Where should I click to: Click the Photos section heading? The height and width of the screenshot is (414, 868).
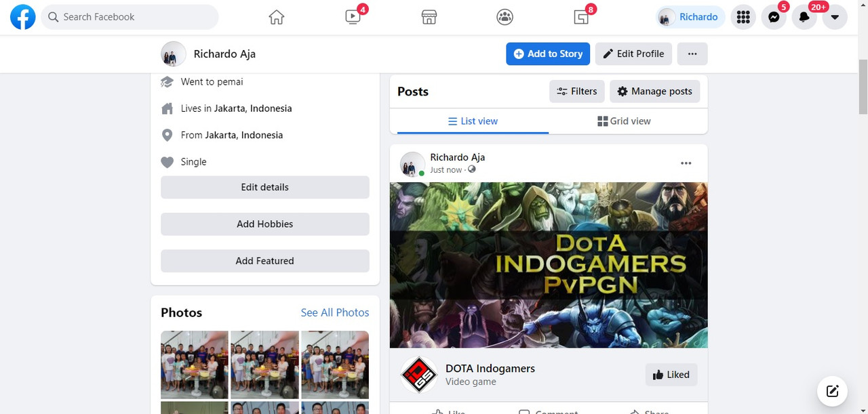[181, 312]
